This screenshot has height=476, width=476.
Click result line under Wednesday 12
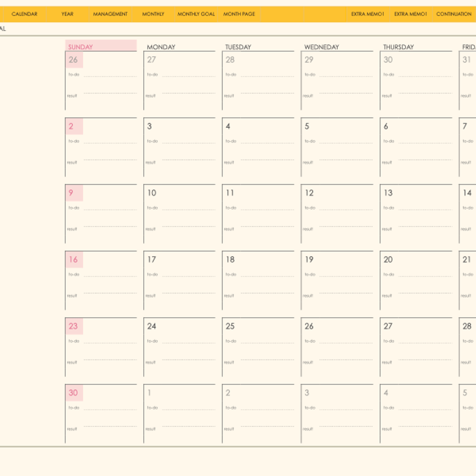[x=346, y=226]
